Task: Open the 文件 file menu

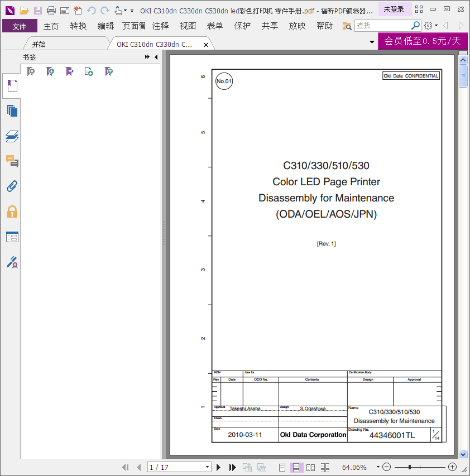Action: [20, 26]
